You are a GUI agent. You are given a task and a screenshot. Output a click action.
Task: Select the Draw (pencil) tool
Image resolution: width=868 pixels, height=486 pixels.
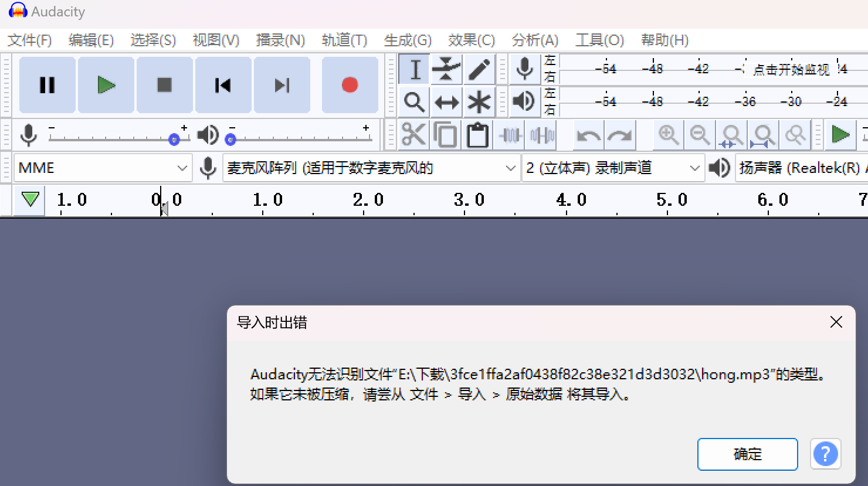(479, 70)
